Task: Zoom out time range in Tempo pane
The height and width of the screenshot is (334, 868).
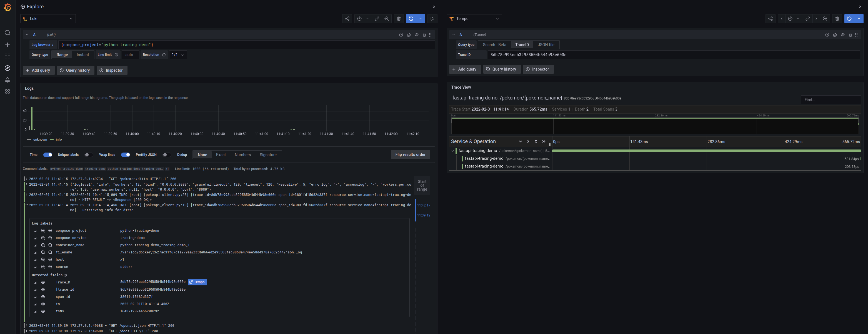Action: point(825,19)
